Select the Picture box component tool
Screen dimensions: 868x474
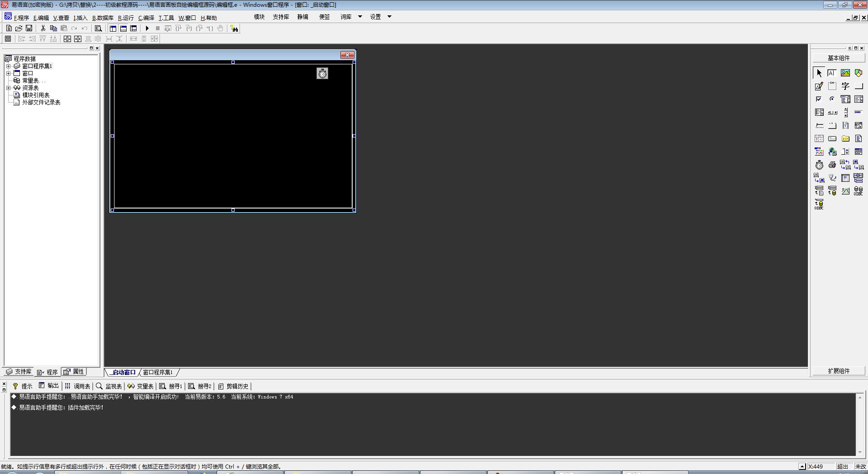845,73
